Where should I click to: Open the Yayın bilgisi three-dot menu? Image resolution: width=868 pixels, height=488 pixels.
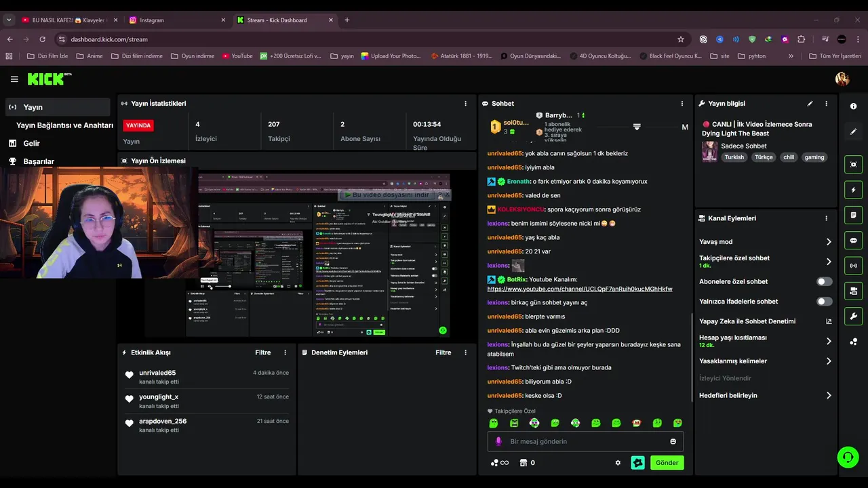click(826, 104)
